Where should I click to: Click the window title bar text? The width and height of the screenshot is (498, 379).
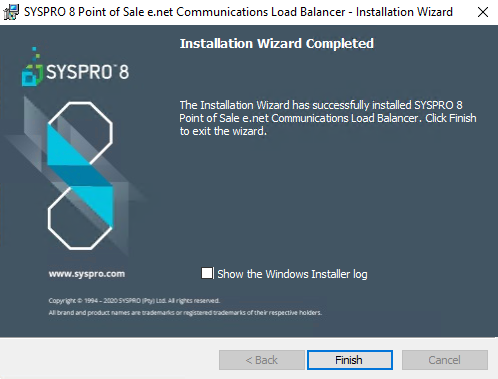pos(238,12)
